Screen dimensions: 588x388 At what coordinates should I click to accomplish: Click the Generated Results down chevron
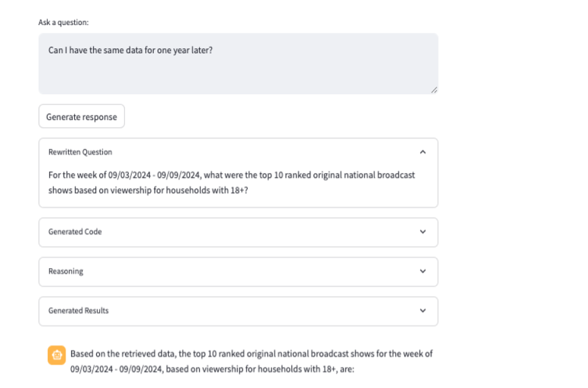pos(422,311)
